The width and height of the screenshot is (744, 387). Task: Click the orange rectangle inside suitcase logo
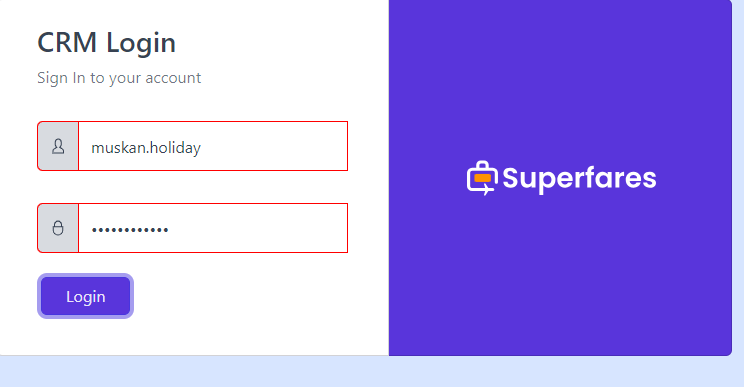[483, 178]
